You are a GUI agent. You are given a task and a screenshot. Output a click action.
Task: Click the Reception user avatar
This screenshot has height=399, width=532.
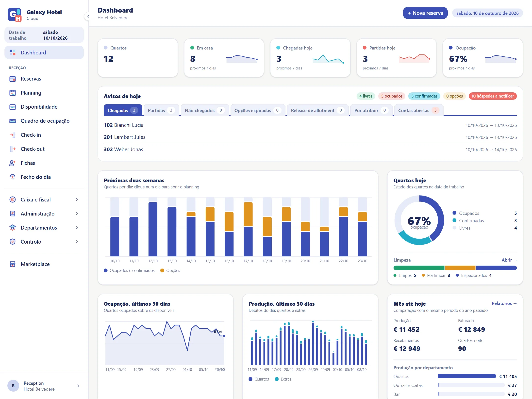pyautogui.click(x=13, y=386)
